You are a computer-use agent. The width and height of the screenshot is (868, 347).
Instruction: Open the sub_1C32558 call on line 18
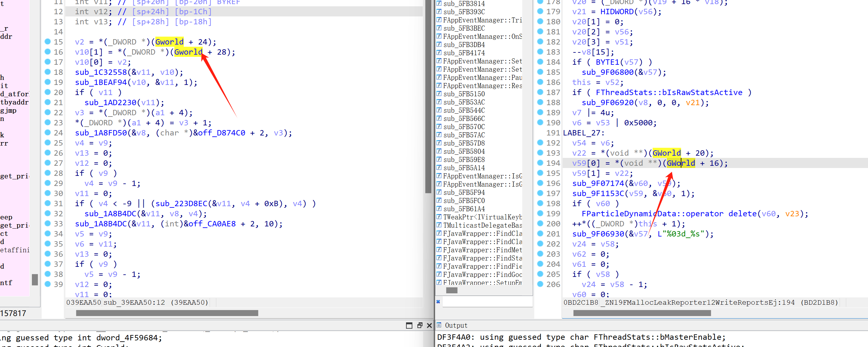[100, 72]
